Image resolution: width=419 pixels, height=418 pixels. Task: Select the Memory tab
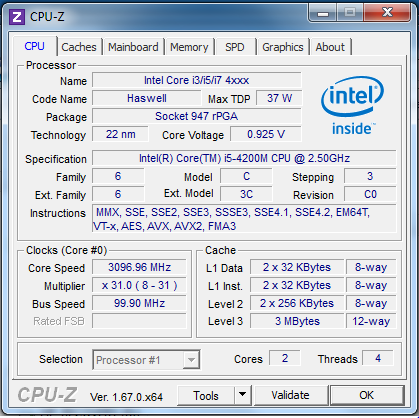(189, 47)
